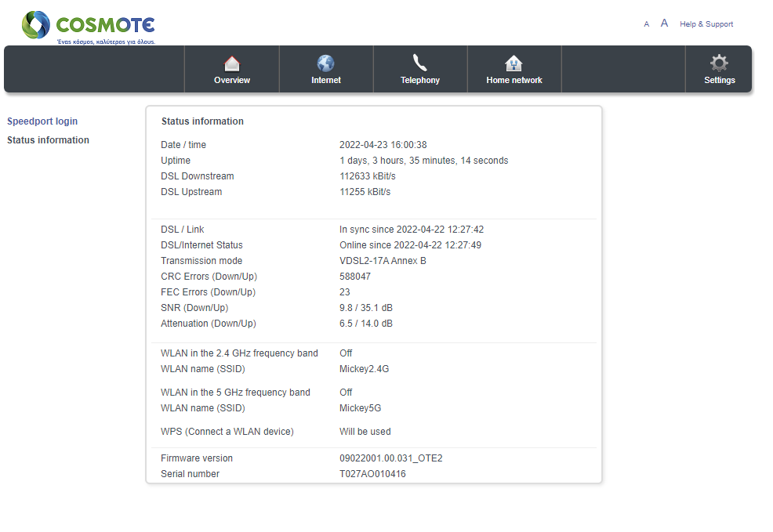The height and width of the screenshot is (532, 773).
Task: Select Status information in sidebar
Action: [49, 140]
